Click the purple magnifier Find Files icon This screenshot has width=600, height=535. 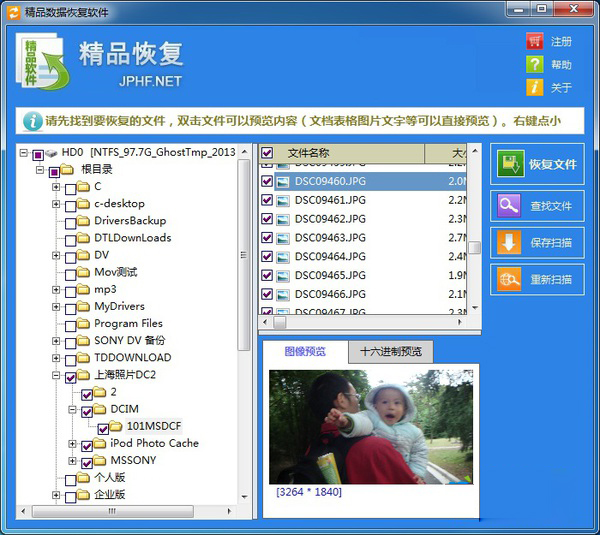(509, 206)
